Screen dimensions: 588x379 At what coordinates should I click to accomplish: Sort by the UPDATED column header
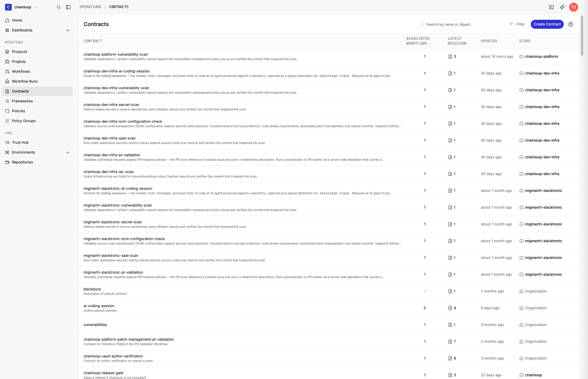pos(489,41)
